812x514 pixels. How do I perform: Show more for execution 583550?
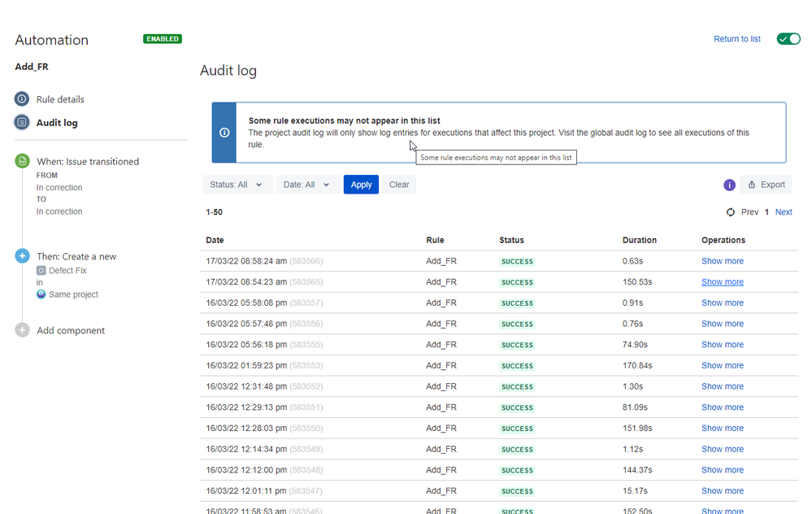click(x=723, y=428)
